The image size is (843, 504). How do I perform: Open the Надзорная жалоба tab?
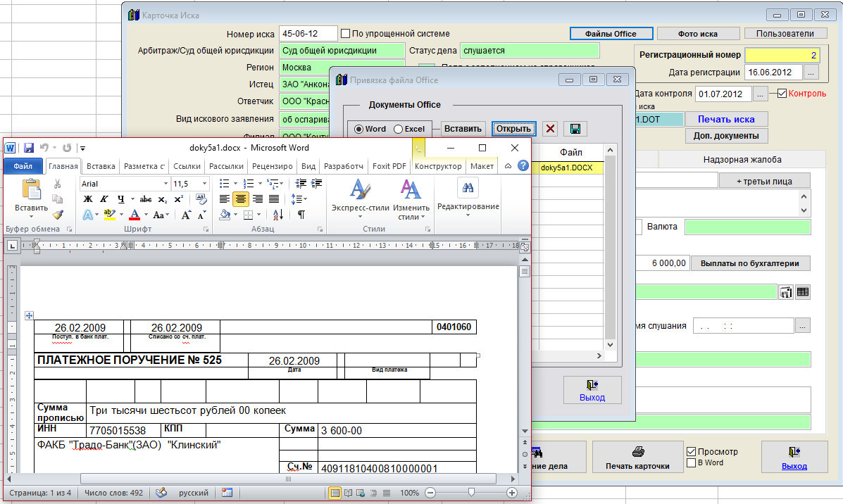pyautogui.click(x=742, y=160)
